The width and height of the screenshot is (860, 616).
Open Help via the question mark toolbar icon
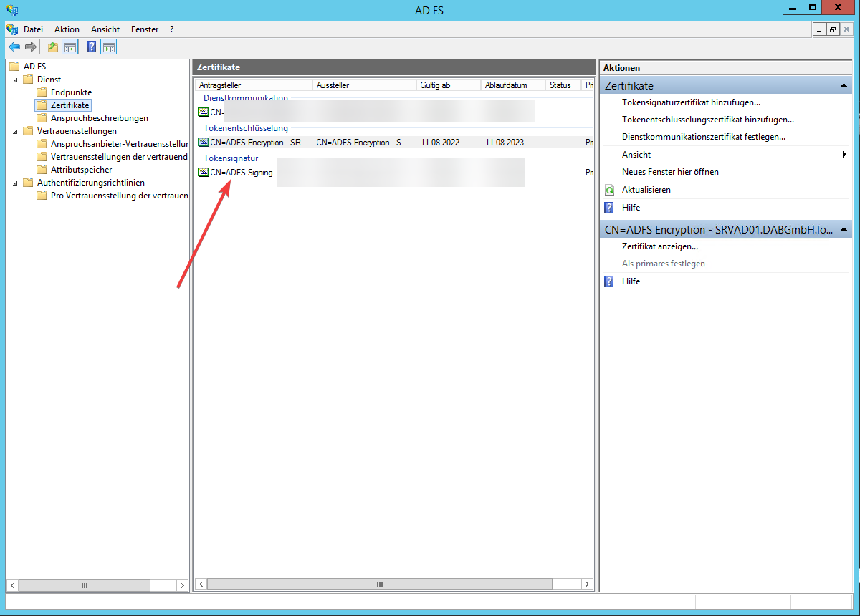point(90,47)
